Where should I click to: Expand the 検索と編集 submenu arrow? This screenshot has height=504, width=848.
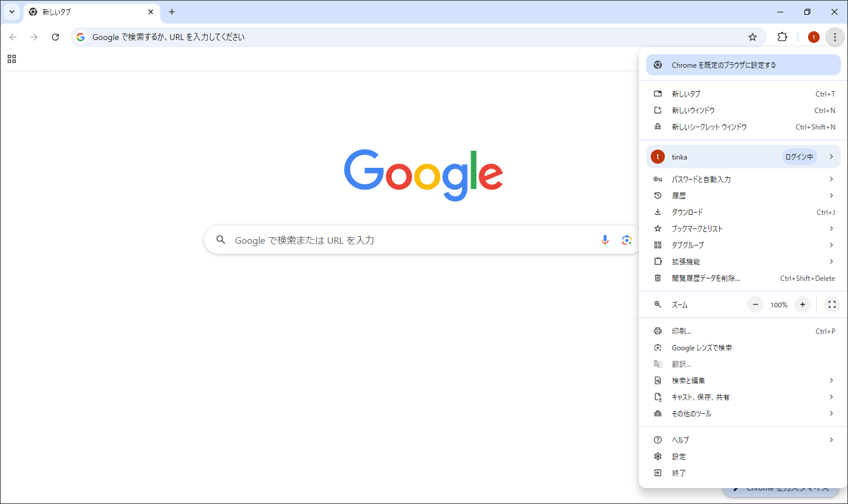pyautogui.click(x=831, y=380)
